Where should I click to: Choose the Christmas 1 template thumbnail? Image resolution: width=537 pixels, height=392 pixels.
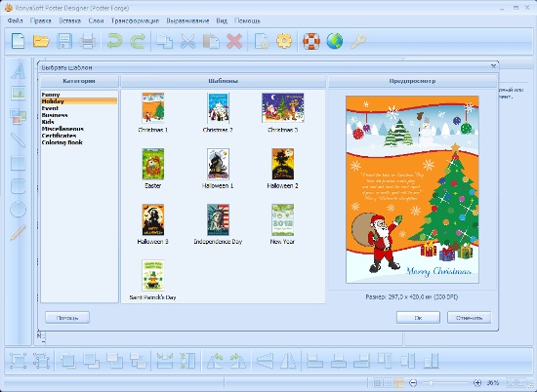coord(153,107)
